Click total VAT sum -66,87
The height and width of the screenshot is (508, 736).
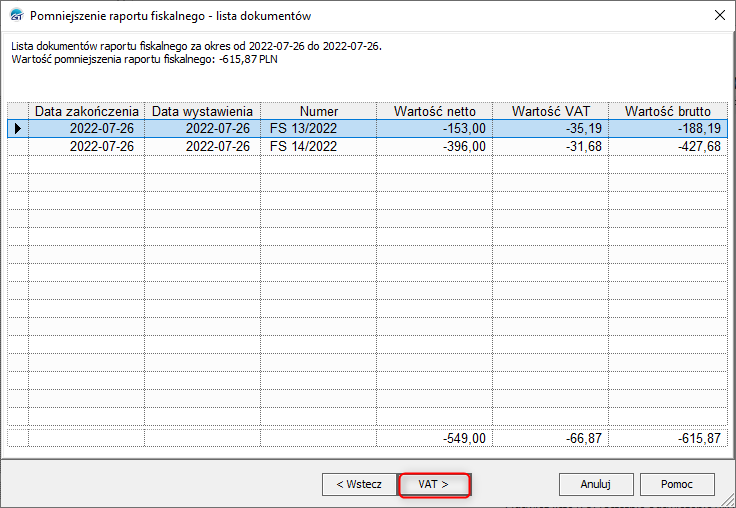tap(583, 438)
